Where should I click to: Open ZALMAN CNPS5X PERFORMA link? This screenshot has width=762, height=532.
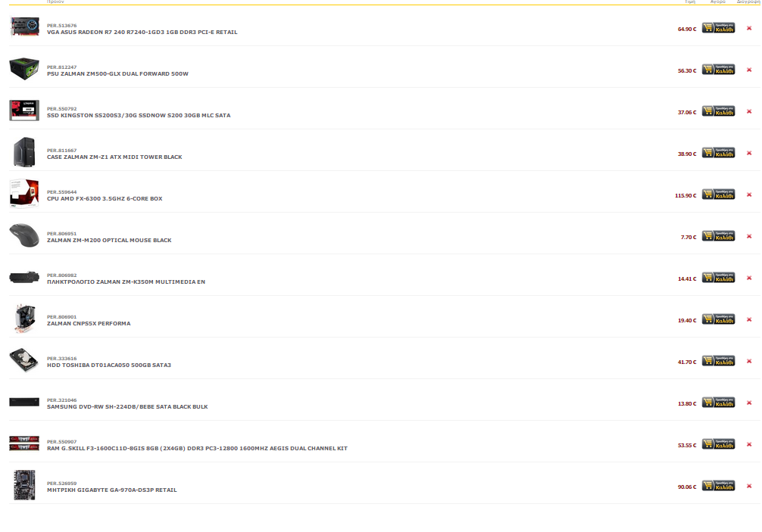[x=89, y=324]
